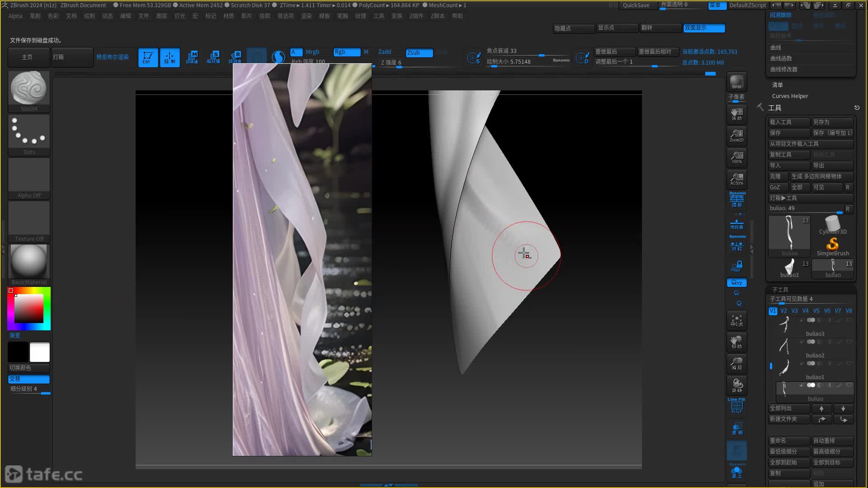Activate the Draw (绘制) mode button
This screenshot has width=868, height=488.
click(x=170, y=57)
